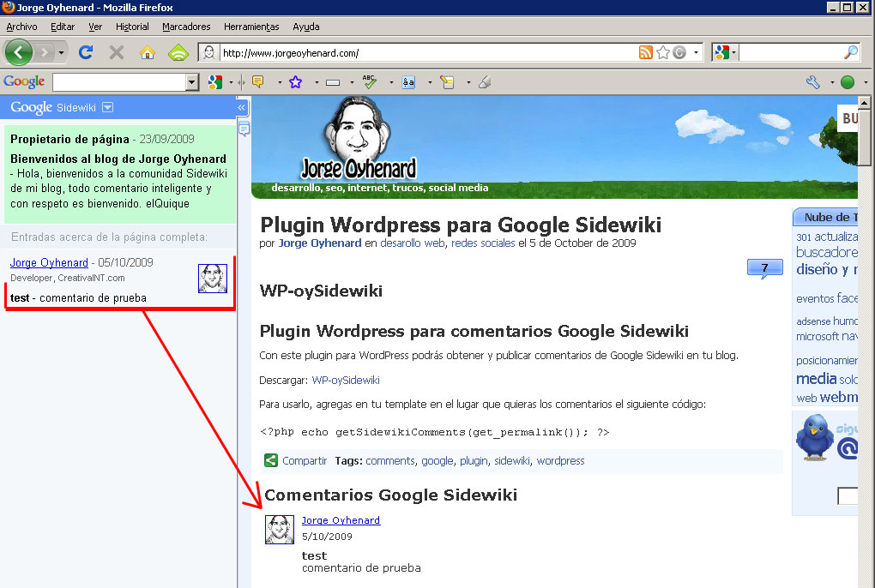Click the translate icon on Google Toolbar
The height and width of the screenshot is (588, 875).
(408, 82)
